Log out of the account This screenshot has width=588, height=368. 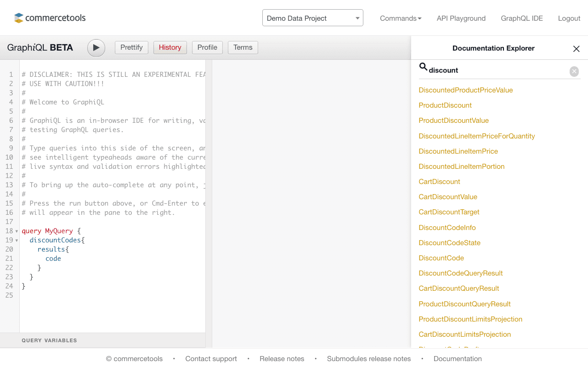click(x=569, y=18)
